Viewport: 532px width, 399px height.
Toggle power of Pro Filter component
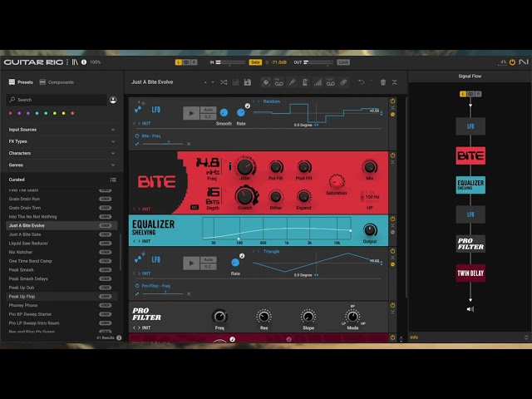pos(392,305)
